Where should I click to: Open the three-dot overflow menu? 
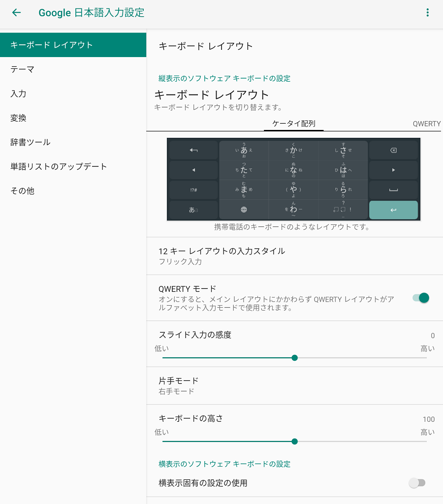tap(427, 12)
